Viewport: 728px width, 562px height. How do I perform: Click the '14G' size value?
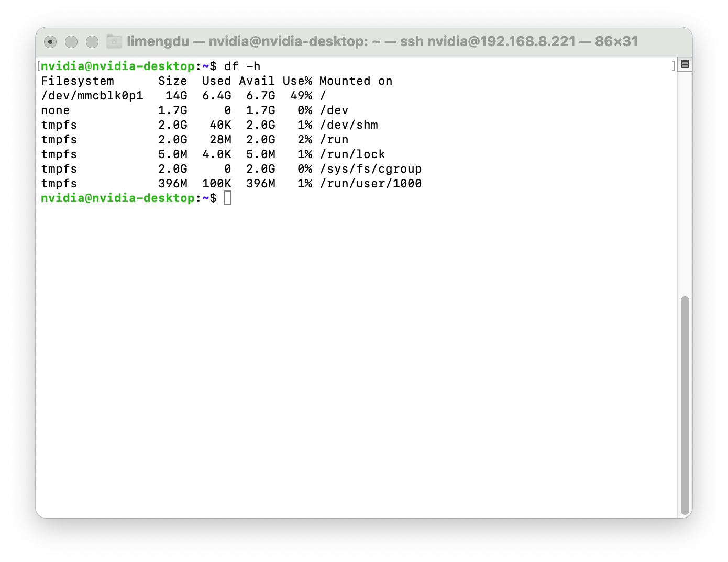pyautogui.click(x=177, y=96)
